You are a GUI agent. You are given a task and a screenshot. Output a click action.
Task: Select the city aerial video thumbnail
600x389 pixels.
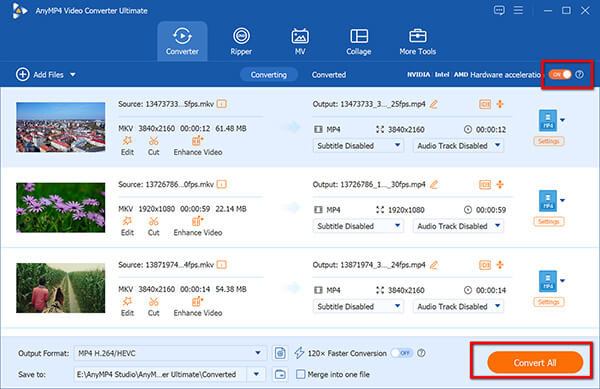(x=60, y=127)
